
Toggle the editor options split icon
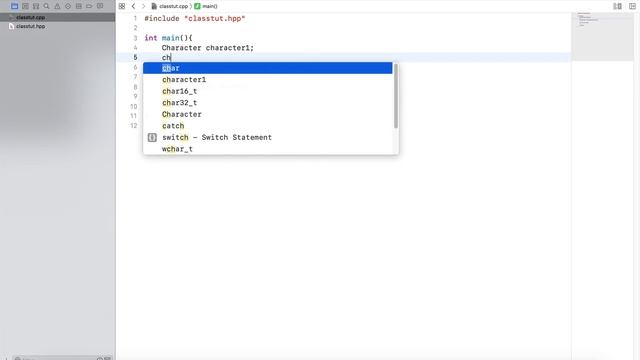[x=617, y=6]
